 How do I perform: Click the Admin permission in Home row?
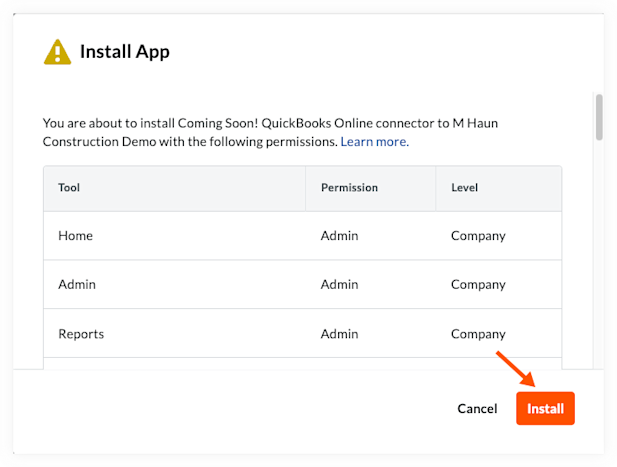point(339,236)
